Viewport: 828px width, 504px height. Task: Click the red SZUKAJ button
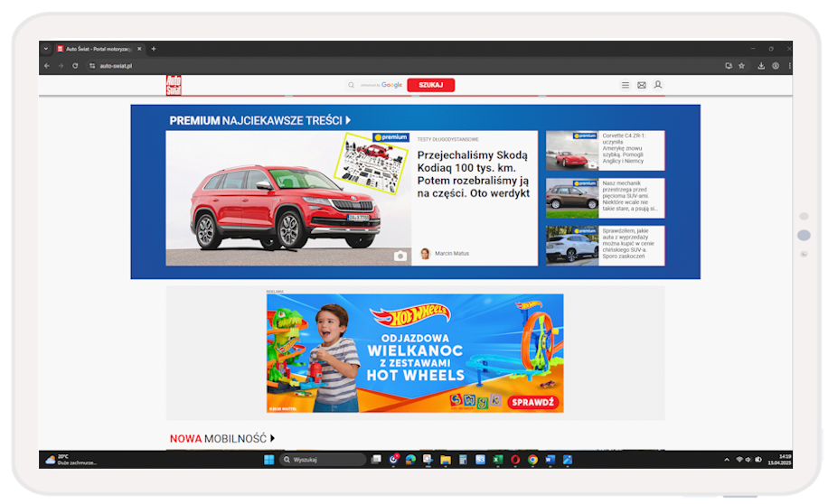pos(431,85)
